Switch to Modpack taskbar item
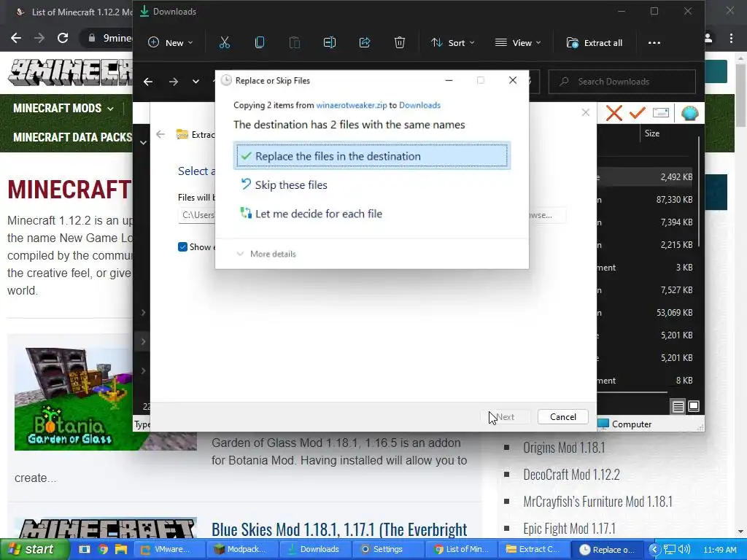Screen dimensions: 747x560 (242, 549)
